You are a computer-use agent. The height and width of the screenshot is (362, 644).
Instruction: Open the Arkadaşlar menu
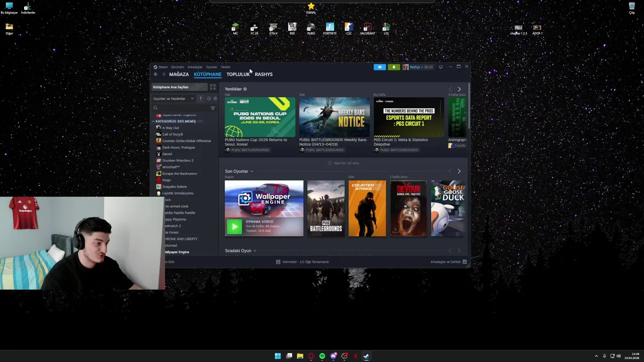[195, 67]
